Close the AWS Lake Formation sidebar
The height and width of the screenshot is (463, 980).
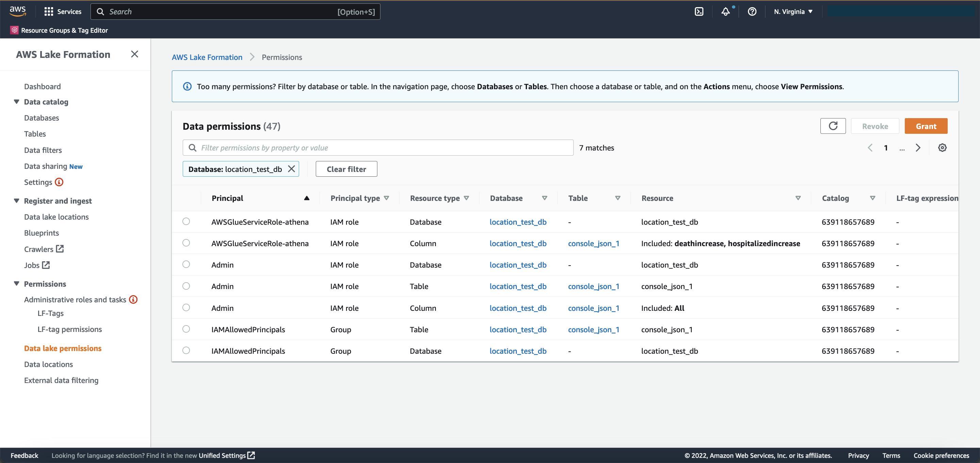point(134,54)
